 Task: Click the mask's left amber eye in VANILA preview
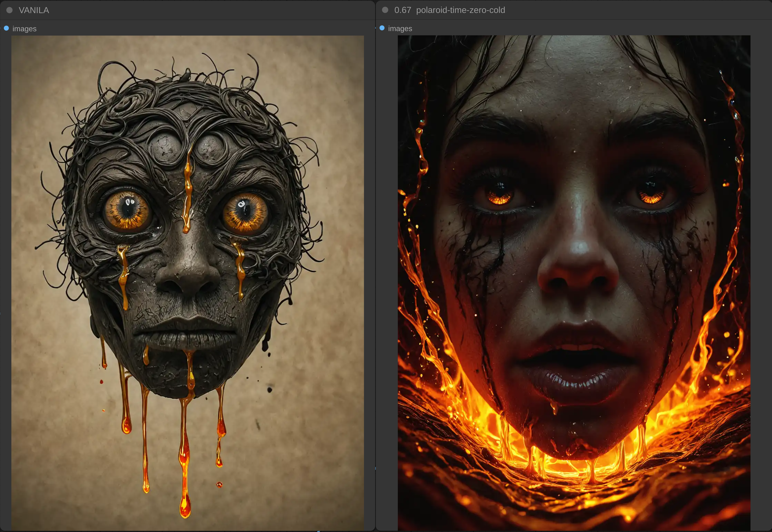(x=127, y=211)
